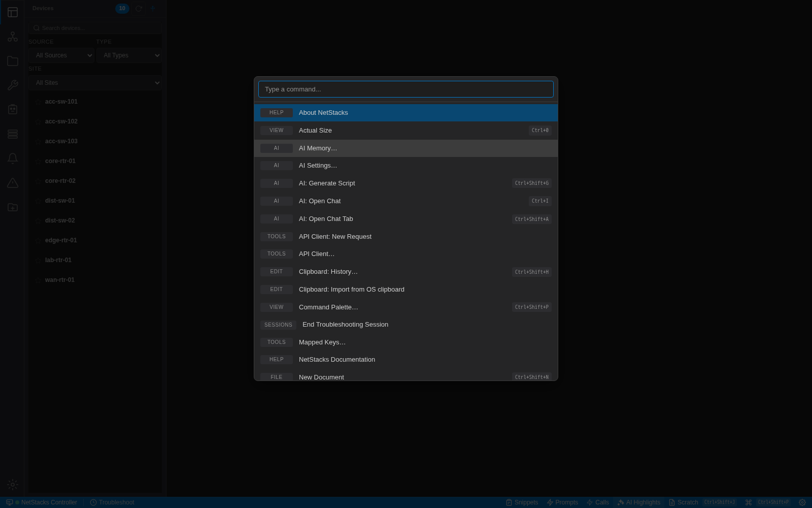Click NetStacks Controller in the status bar
Screen dimensions: 812x508
click(x=42, y=502)
